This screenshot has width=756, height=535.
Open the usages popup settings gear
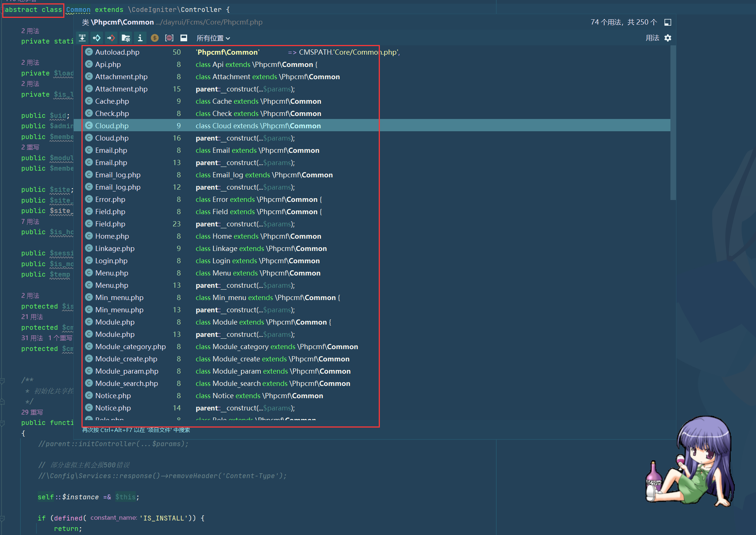[668, 38]
